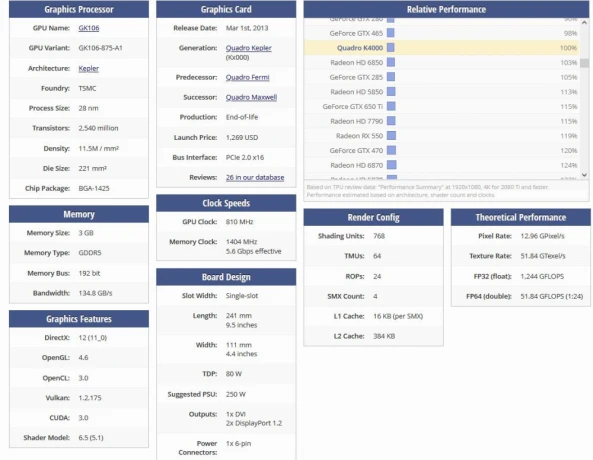593x460 pixels.
Task: View the 26 in our database reviews
Action: point(255,177)
